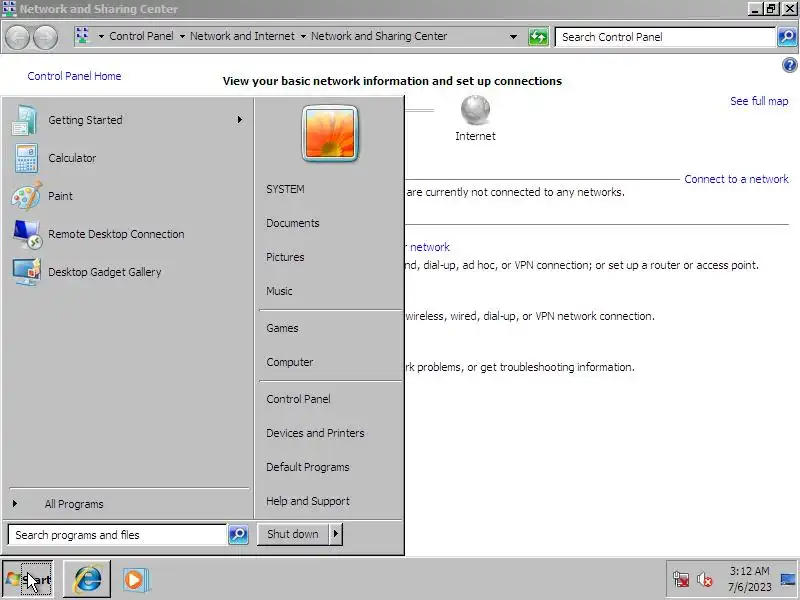Go back with the Back arrow

(17, 37)
